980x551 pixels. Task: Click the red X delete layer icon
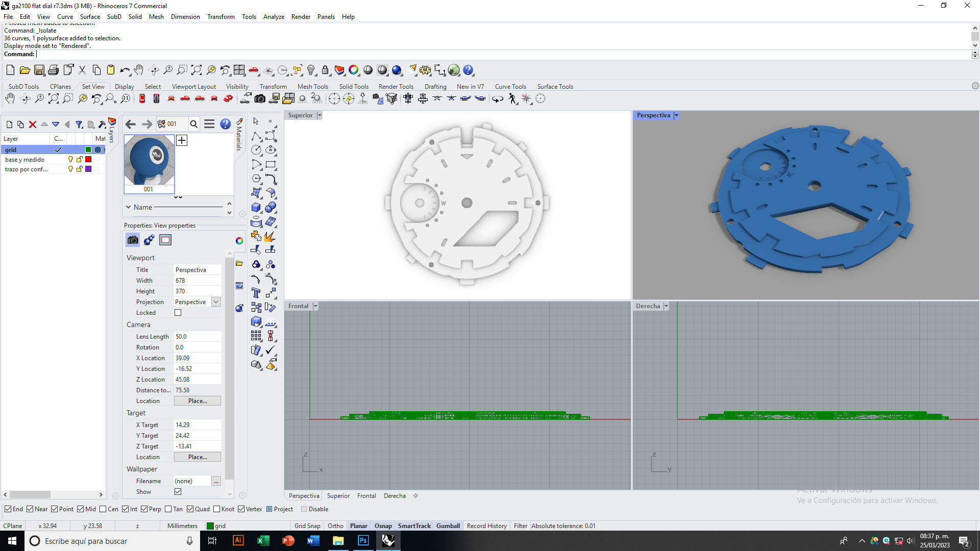pos(33,124)
